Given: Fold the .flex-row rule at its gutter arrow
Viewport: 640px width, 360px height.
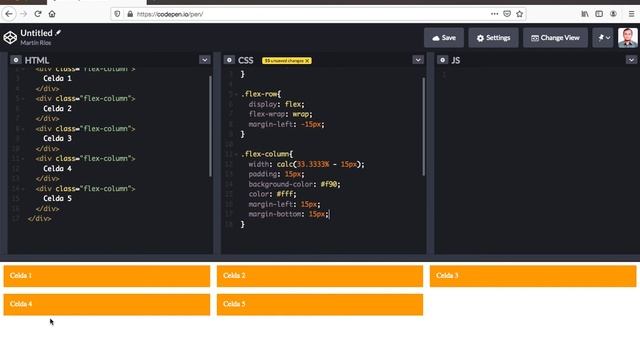Looking at the screenshot, I should (x=236, y=94).
